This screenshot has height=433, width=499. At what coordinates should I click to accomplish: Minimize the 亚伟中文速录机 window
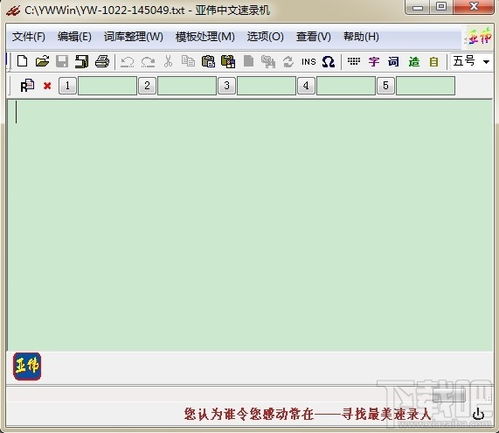pyautogui.click(x=417, y=7)
